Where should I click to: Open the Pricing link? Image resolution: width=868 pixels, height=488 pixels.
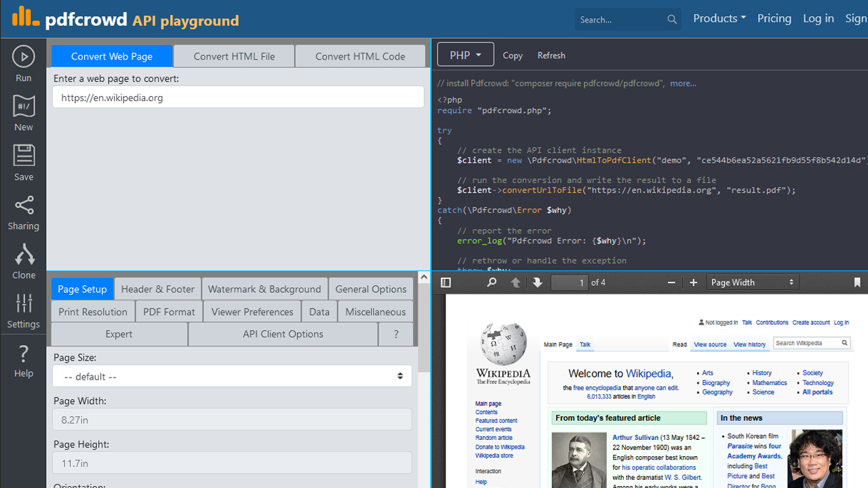point(774,18)
